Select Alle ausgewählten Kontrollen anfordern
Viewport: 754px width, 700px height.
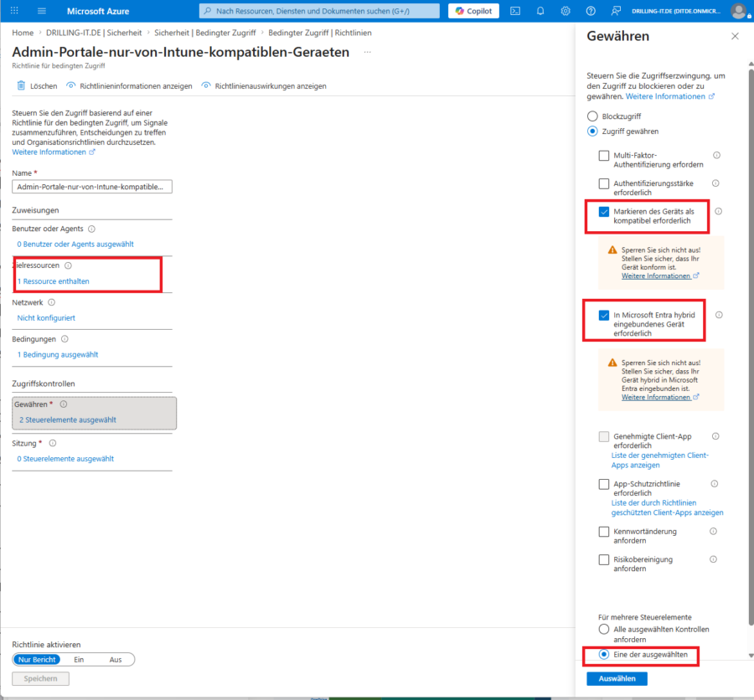[x=604, y=630]
